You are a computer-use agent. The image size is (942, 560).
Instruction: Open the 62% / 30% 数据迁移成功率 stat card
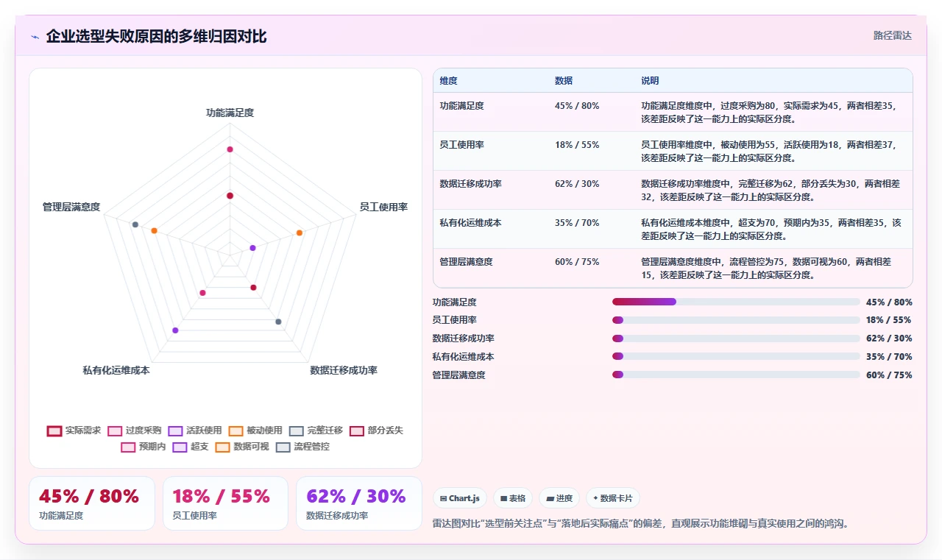tap(359, 503)
